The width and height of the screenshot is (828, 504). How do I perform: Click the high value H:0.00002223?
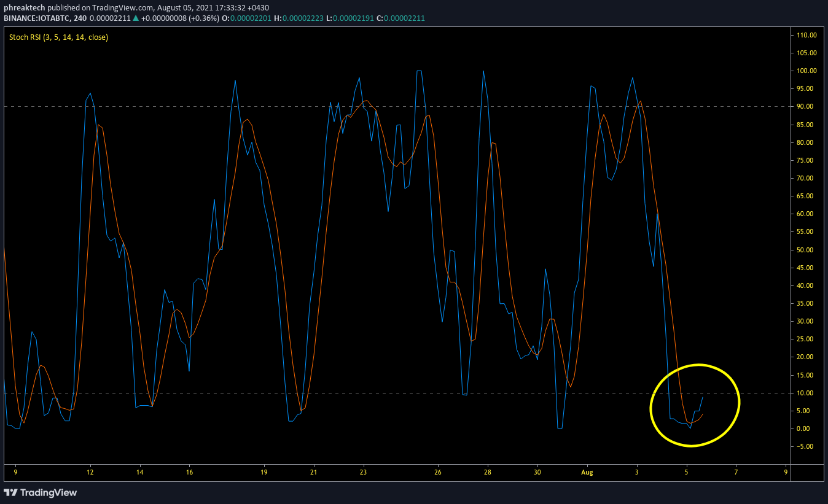click(x=299, y=18)
